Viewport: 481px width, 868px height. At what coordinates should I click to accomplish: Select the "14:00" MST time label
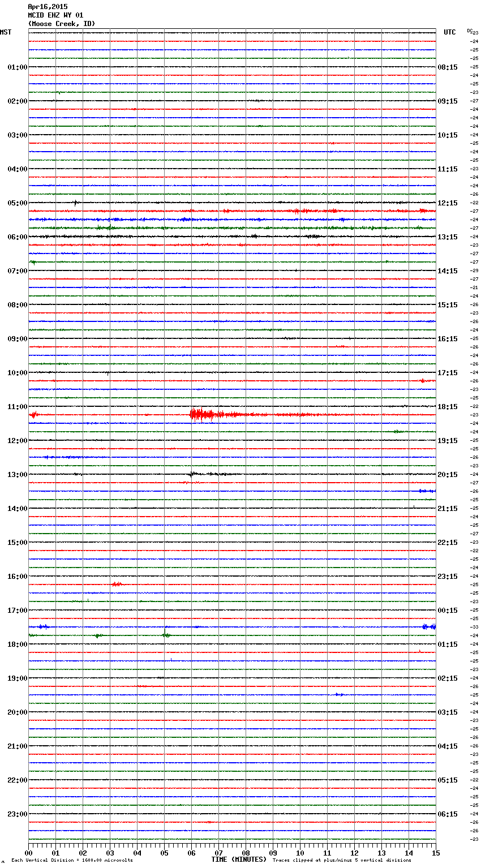coord(18,509)
